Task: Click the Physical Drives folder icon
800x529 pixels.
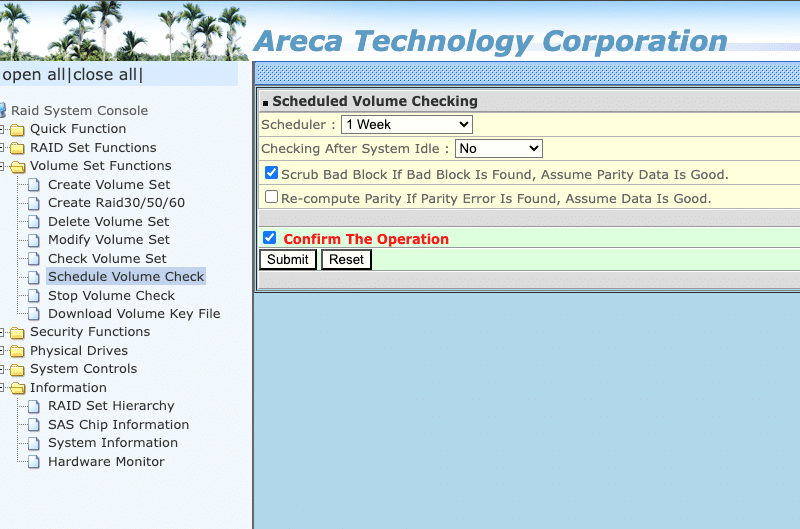Action: [17, 351]
